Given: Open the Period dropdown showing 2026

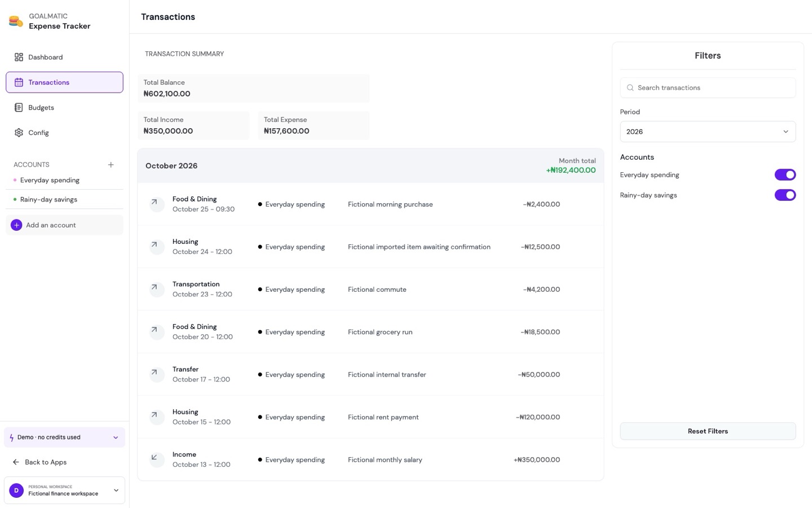Looking at the screenshot, I should [x=708, y=132].
